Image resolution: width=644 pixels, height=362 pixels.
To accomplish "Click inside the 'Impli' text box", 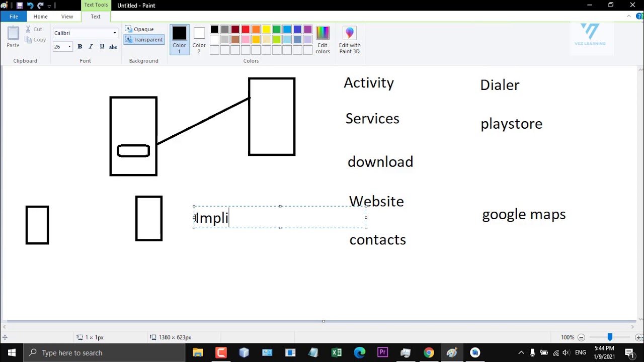I will 280,217.
